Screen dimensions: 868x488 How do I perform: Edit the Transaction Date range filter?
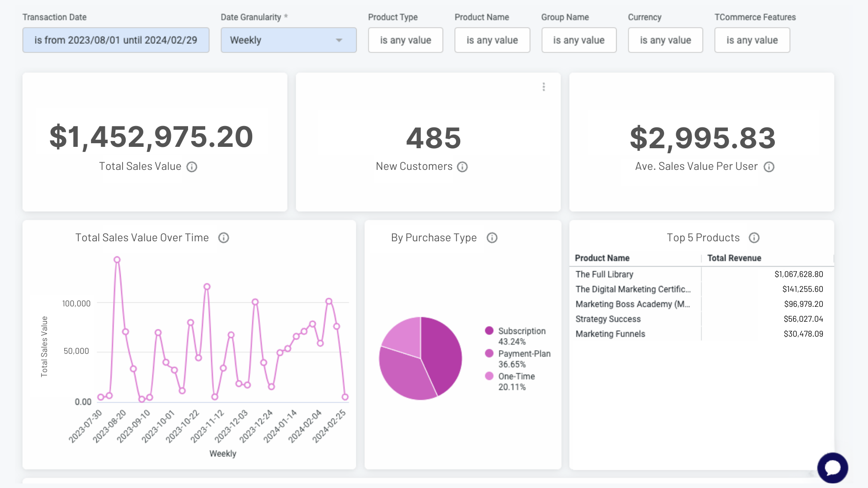[x=116, y=40]
